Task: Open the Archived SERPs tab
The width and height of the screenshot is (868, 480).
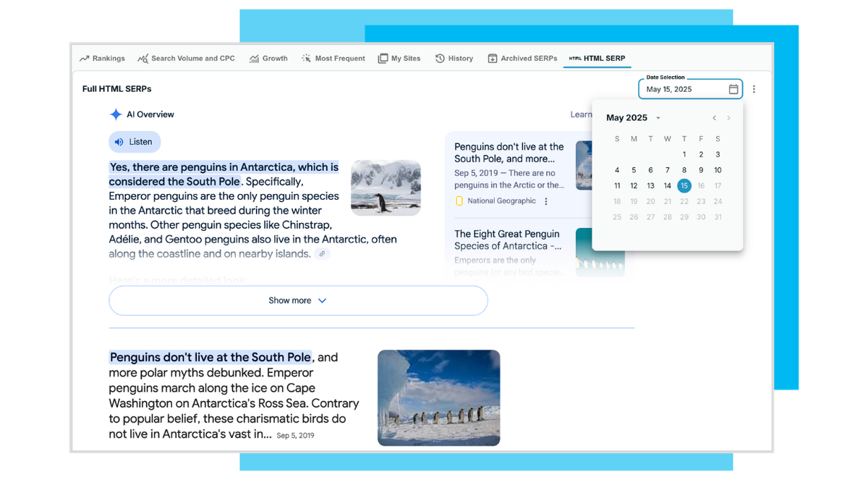Action: pos(522,59)
